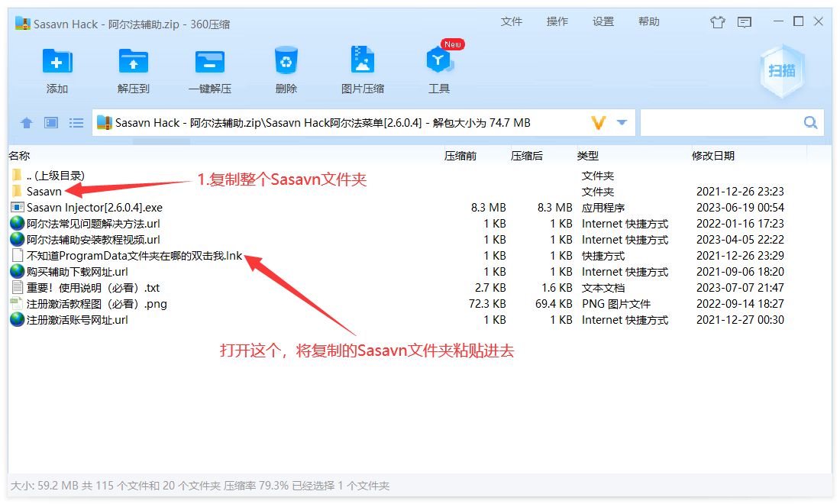Sort by the 名称 column header
840x504 pixels.
19,156
